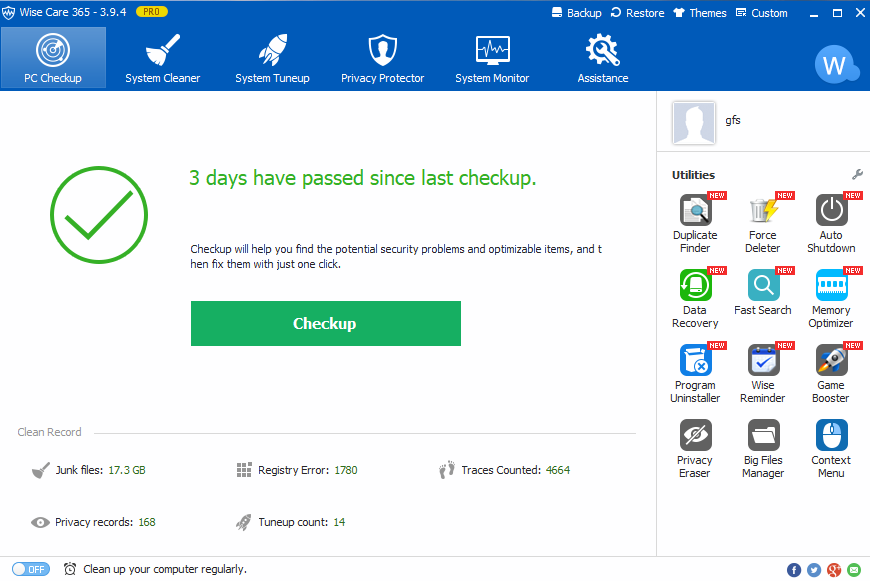Click the Tuneup count 14 value
Image resolution: width=870 pixels, height=581 pixels.
coord(339,522)
